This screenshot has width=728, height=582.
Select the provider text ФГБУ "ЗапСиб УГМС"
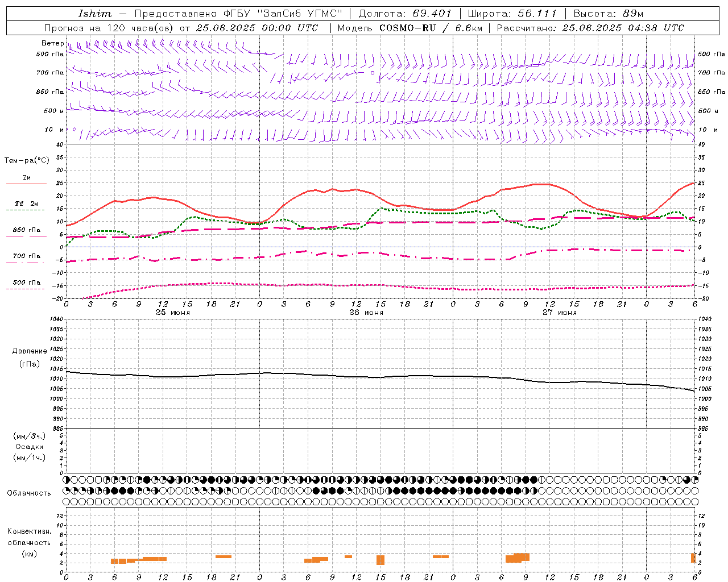283,14
